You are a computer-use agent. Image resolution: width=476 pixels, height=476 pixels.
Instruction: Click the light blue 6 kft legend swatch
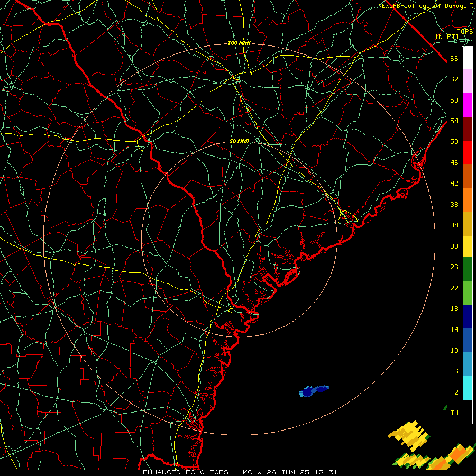[x=467, y=364]
